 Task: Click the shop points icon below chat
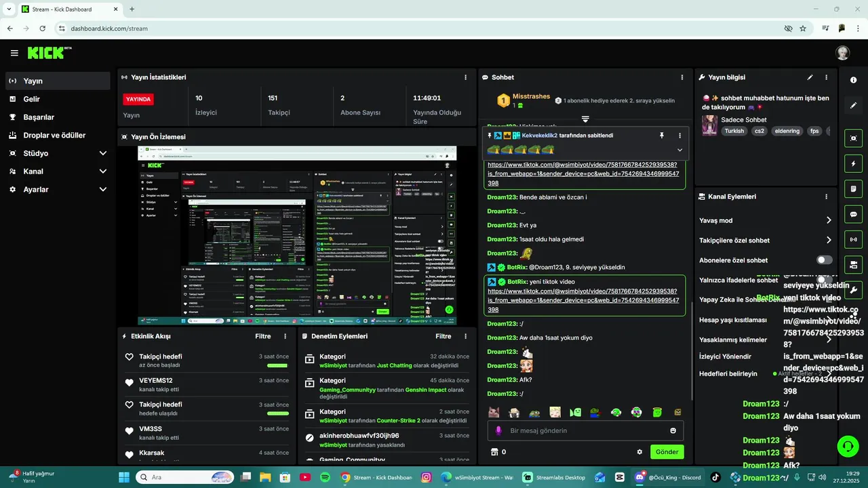click(494, 452)
